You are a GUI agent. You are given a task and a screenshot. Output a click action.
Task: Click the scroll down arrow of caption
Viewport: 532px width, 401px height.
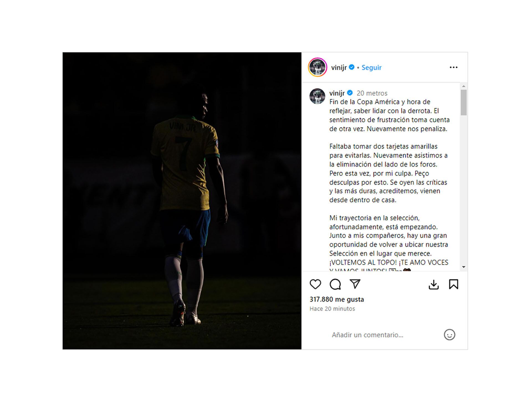464,267
